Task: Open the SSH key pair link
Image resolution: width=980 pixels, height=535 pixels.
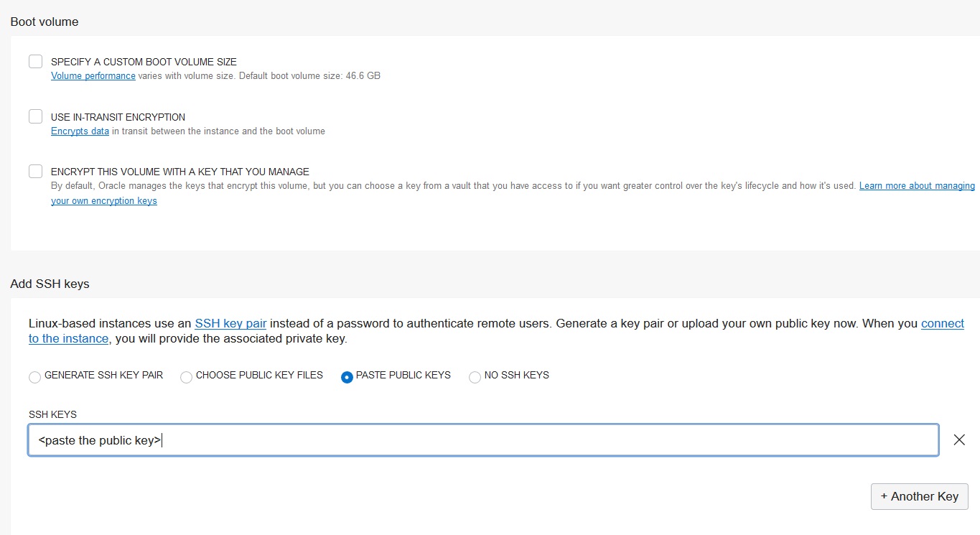Action: point(230,323)
